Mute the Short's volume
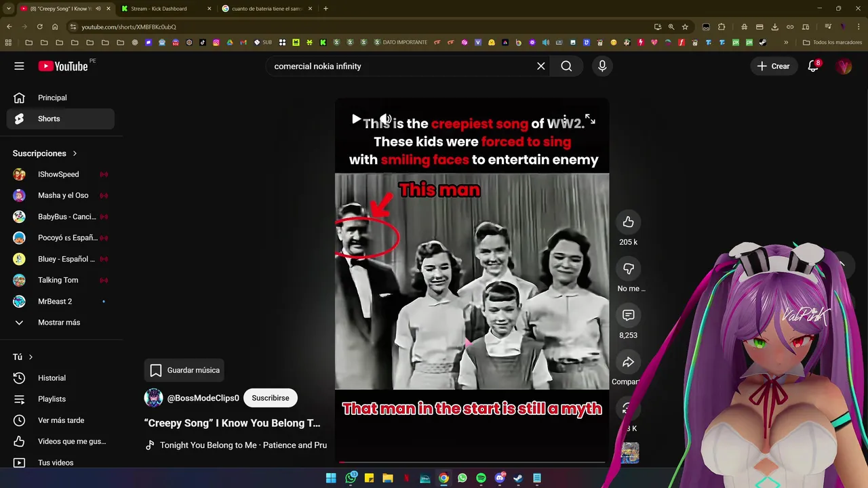Screen dimensions: 868x488 (385, 119)
